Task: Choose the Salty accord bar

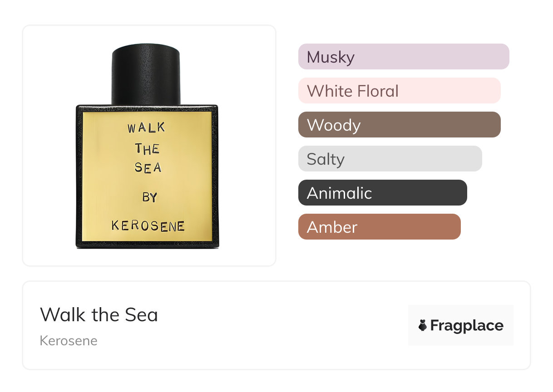Action: tap(390, 159)
